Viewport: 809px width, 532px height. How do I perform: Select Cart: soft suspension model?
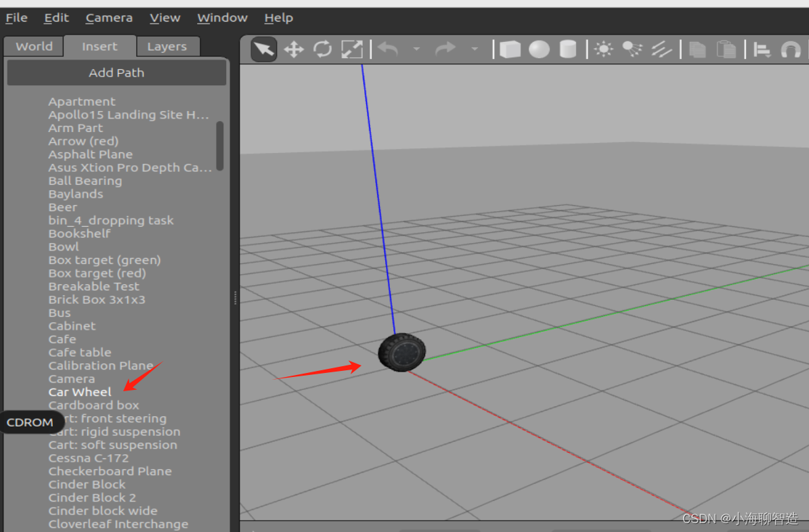click(112, 445)
